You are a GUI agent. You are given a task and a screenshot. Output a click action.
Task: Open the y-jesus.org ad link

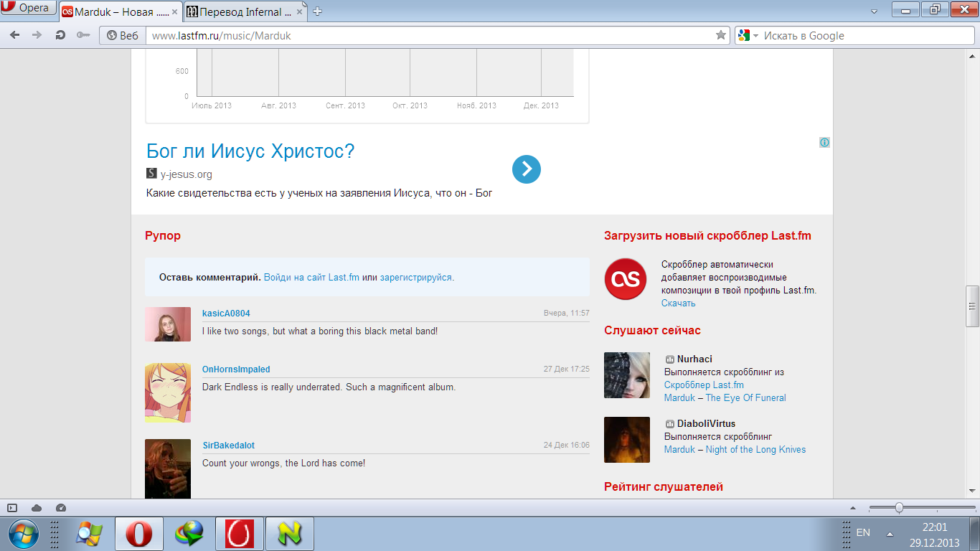pyautogui.click(x=186, y=174)
